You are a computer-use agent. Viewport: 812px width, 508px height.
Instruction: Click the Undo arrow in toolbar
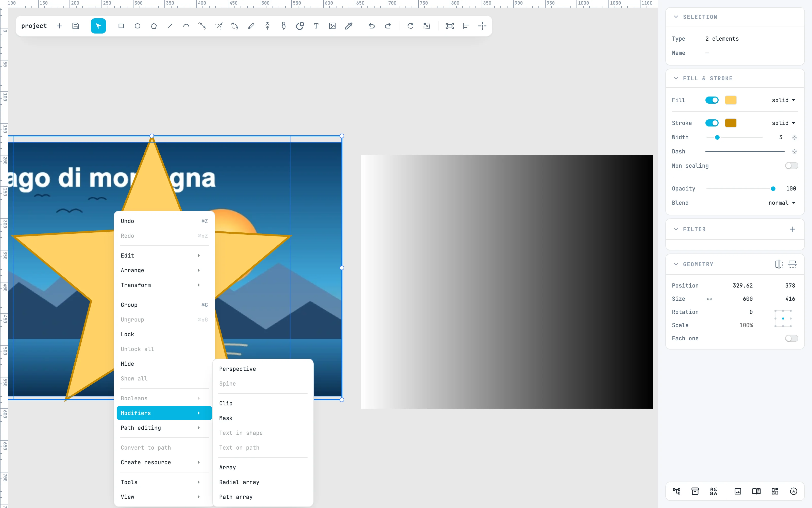371,26
